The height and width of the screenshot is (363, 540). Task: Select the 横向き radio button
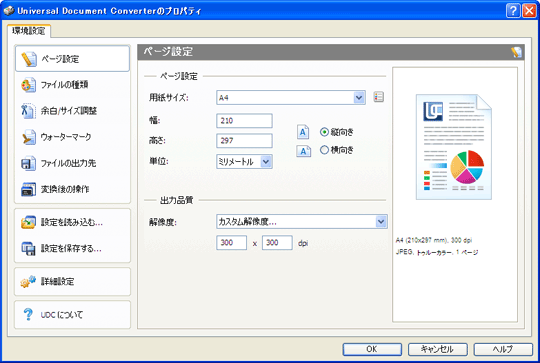[x=324, y=150]
